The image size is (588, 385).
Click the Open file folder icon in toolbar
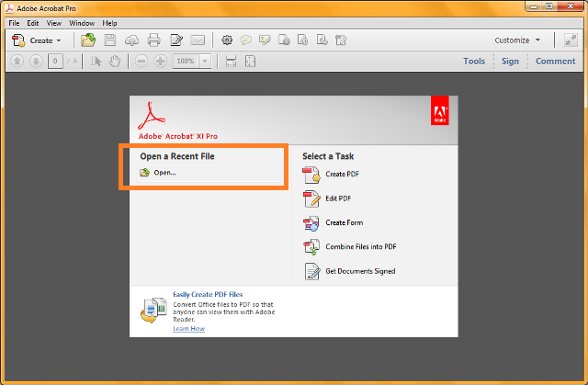pos(88,40)
